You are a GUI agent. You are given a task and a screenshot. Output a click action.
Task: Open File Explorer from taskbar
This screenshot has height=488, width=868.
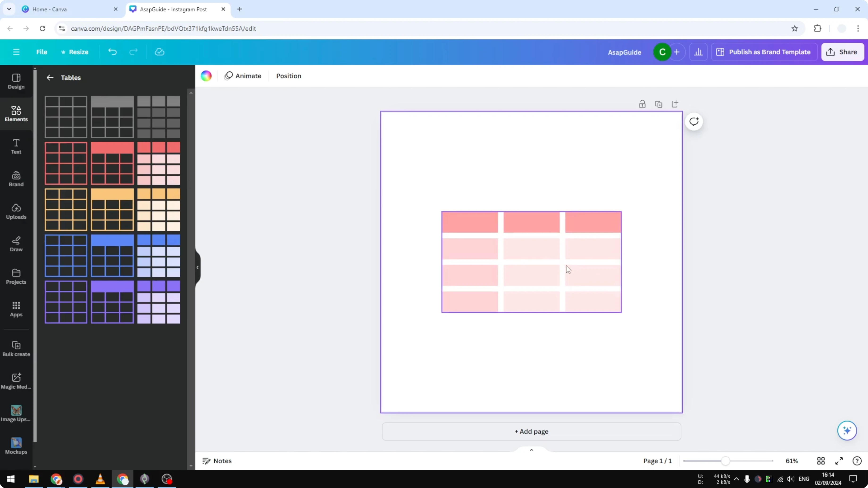point(34,479)
